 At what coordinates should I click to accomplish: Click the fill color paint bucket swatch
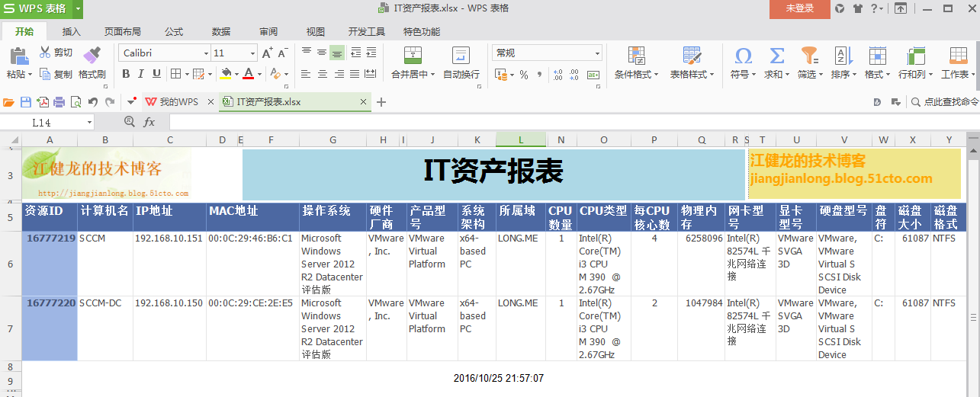coord(226,75)
